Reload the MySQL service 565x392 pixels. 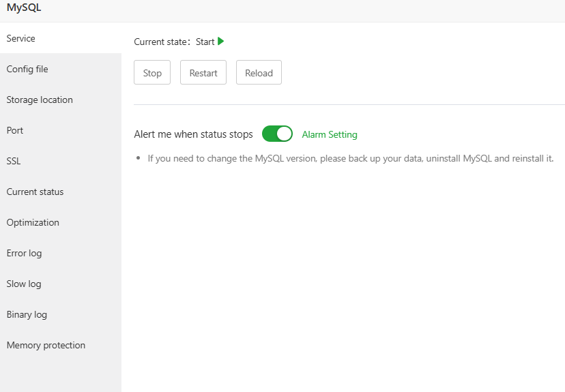tap(259, 73)
